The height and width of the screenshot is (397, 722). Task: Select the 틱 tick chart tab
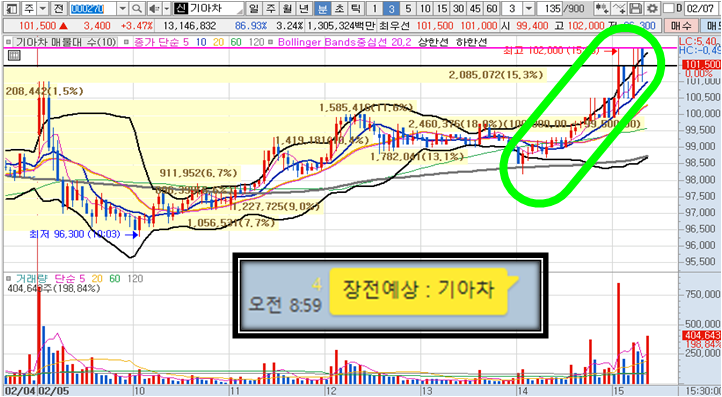[355, 8]
